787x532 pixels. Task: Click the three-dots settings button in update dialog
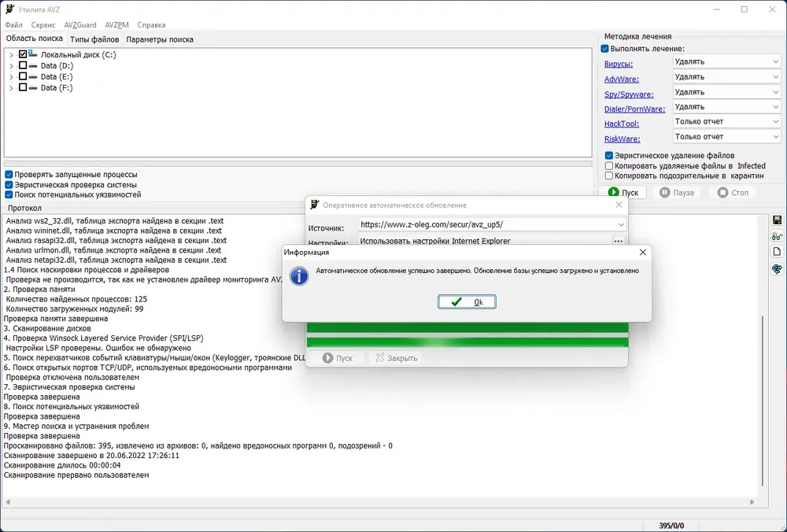(619, 241)
